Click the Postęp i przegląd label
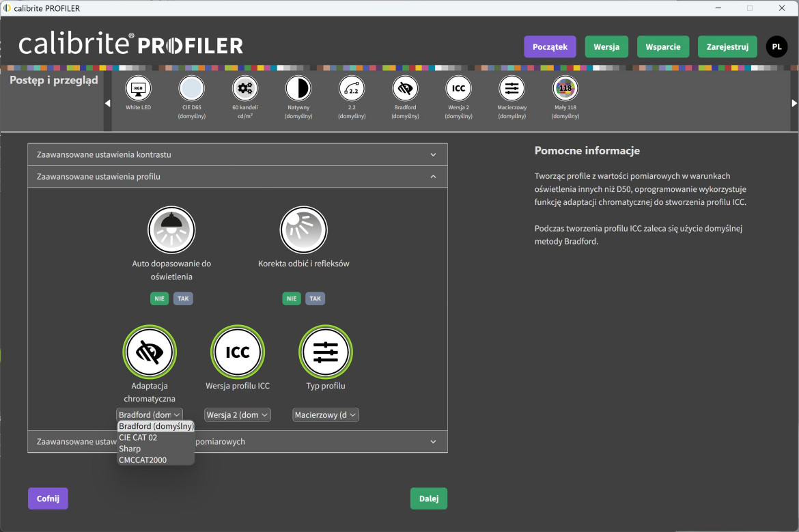Screen dimensions: 799x532 [x=53, y=80]
